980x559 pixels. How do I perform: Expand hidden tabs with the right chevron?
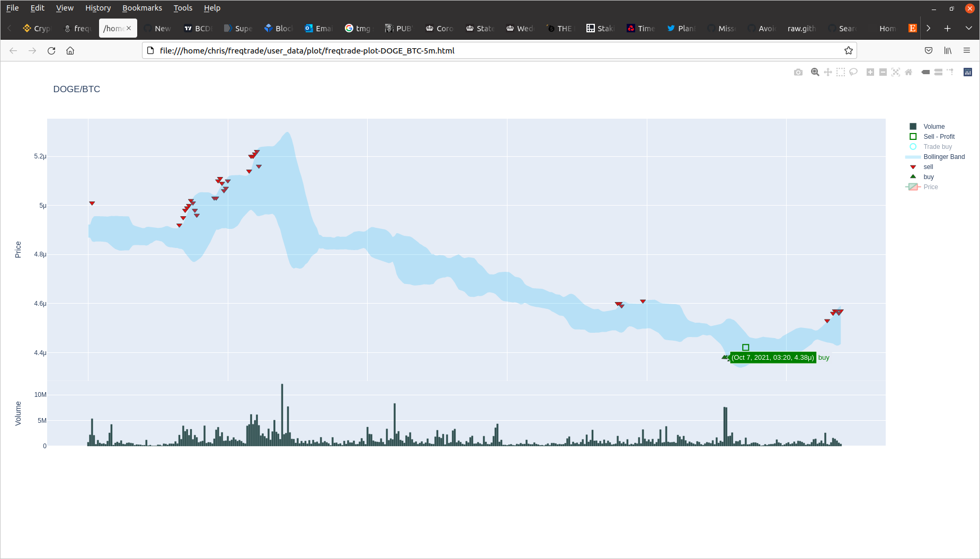929,28
